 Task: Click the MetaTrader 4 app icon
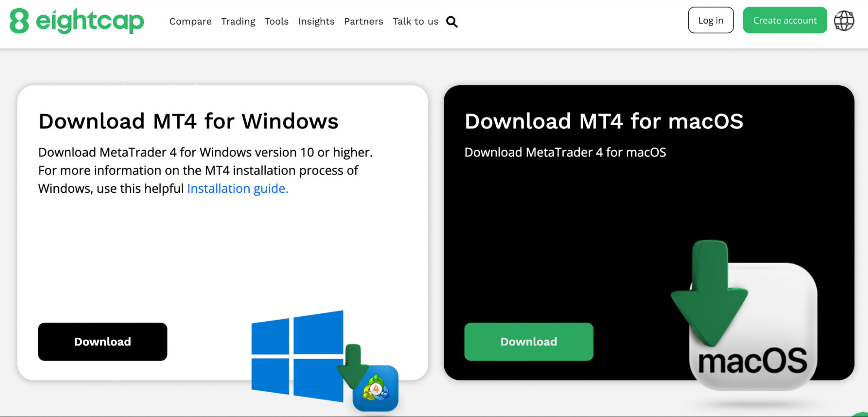coord(376,388)
